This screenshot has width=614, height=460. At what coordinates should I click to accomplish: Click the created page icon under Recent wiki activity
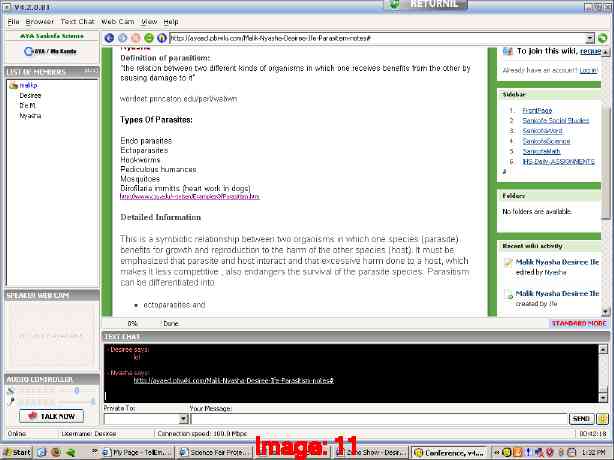508,294
